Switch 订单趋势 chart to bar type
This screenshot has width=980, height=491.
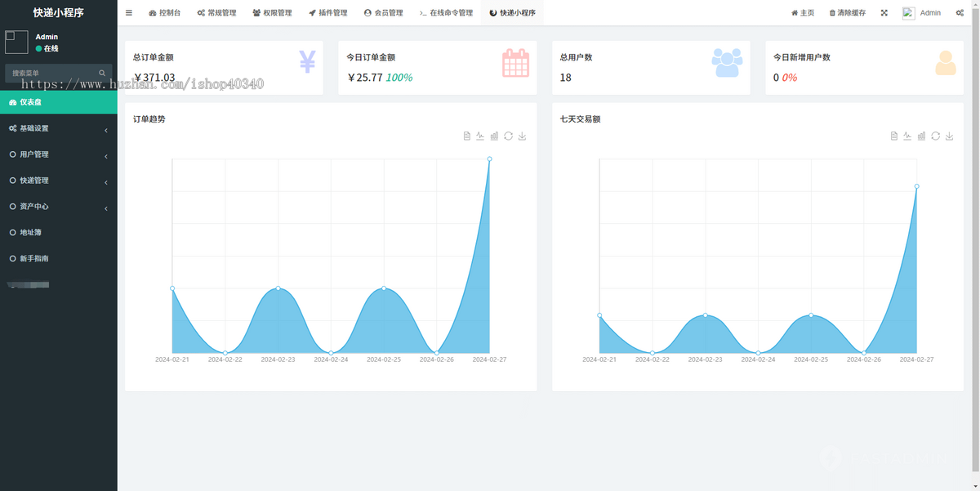[x=494, y=136]
